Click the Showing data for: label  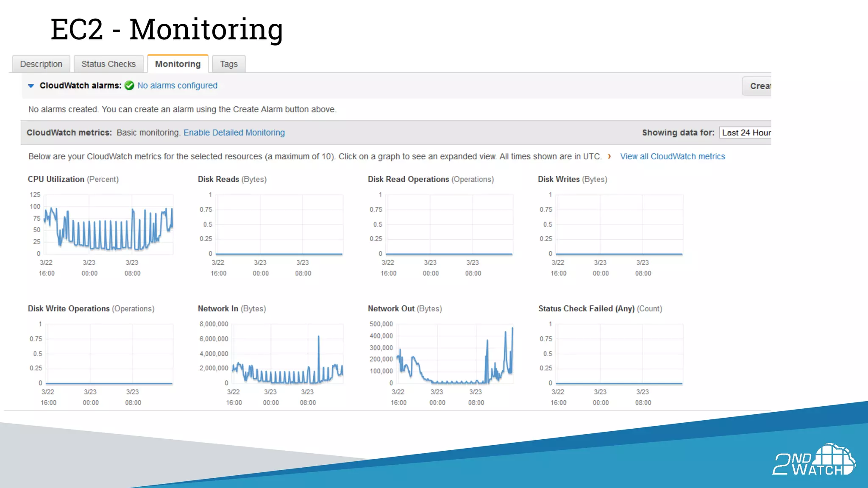click(x=678, y=133)
